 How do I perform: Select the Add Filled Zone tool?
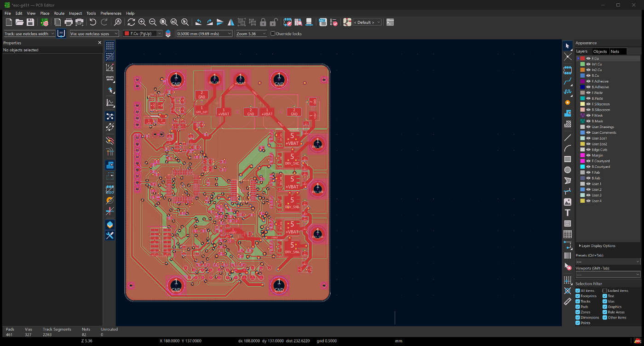[x=568, y=113]
